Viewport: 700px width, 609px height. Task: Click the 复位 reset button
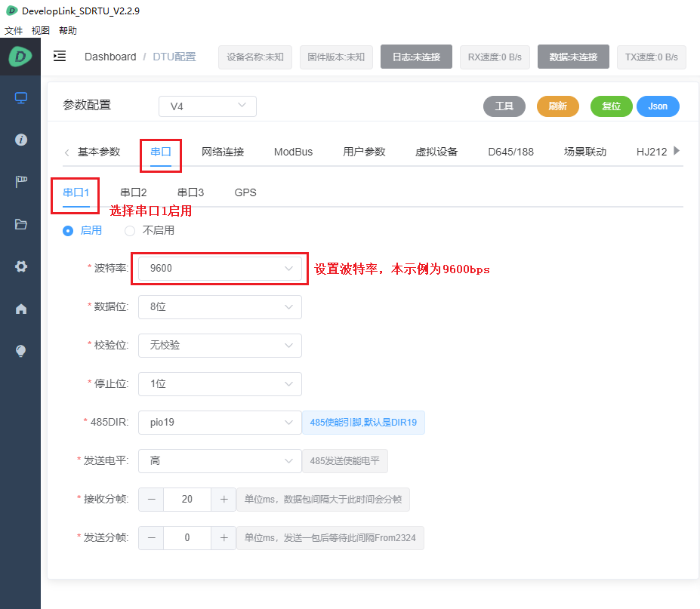point(611,106)
